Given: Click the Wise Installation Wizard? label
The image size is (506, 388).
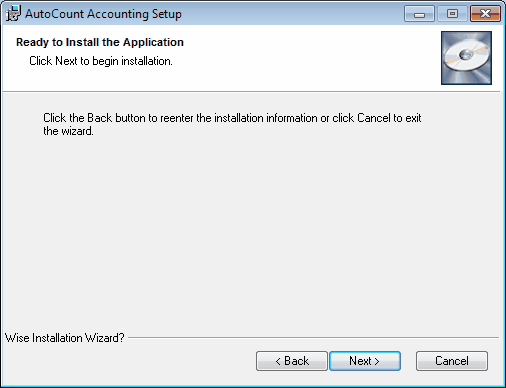Looking at the screenshot, I should [x=64, y=338].
